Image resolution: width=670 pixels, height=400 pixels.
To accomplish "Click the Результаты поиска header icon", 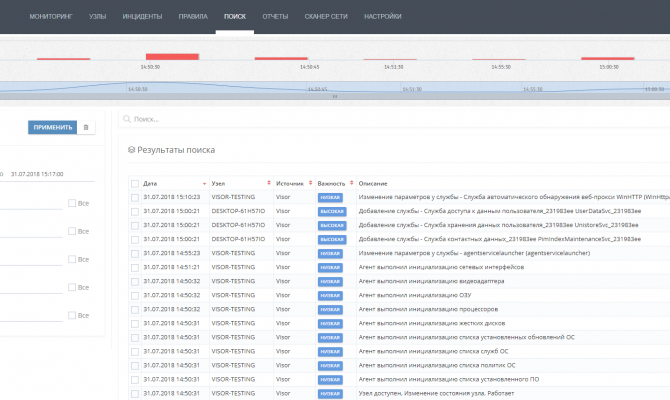I will 132,150.
